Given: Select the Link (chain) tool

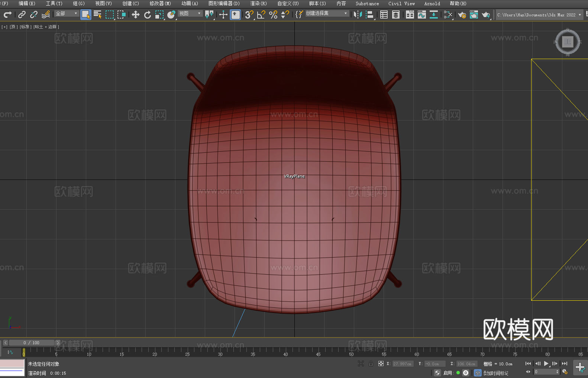Looking at the screenshot, I should tap(22, 14).
